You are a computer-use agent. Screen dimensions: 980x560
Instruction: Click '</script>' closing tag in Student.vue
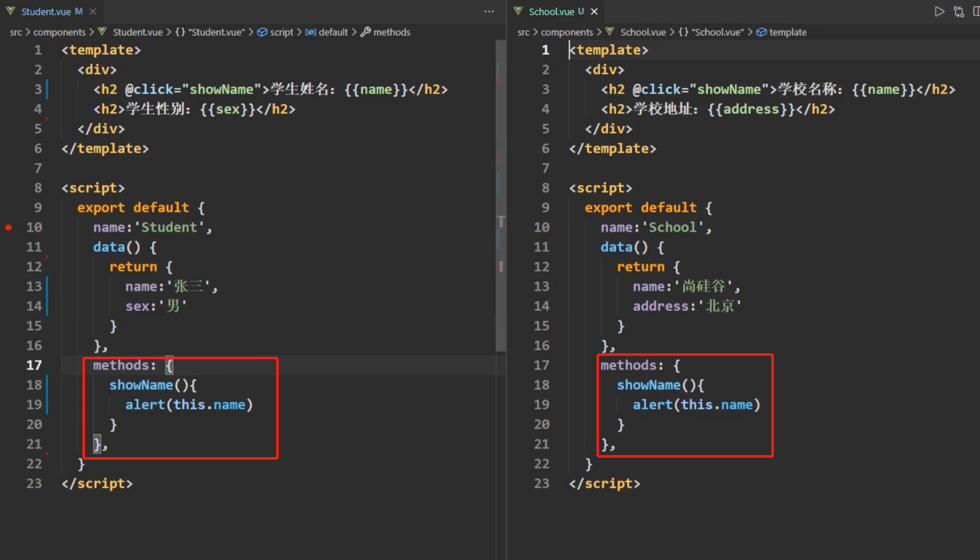[97, 483]
